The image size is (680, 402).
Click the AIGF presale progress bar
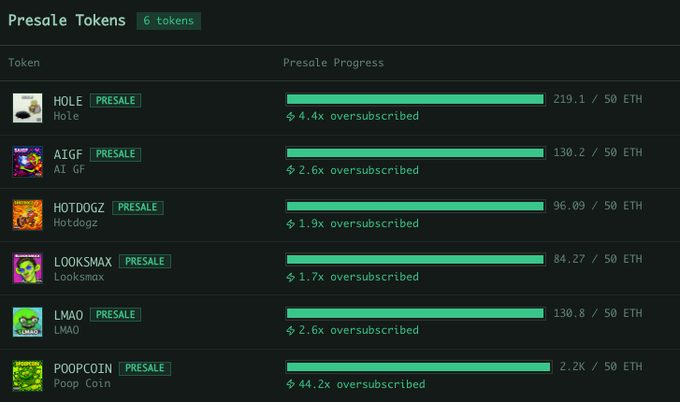point(415,153)
